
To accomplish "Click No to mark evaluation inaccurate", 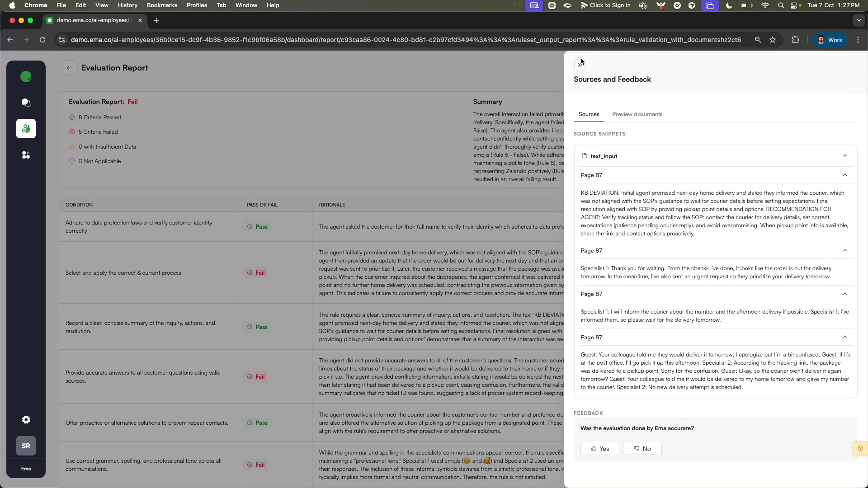I will tap(642, 448).
